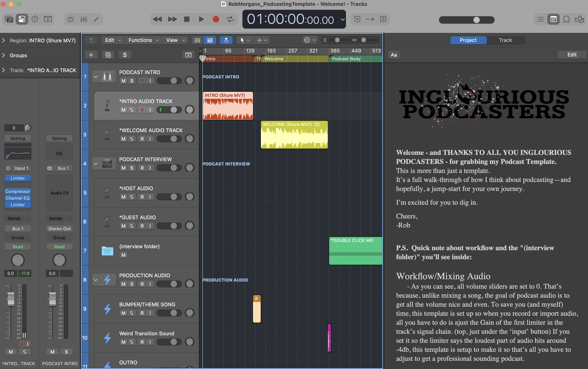Expand the Region INTRO inspector section

[4, 40]
